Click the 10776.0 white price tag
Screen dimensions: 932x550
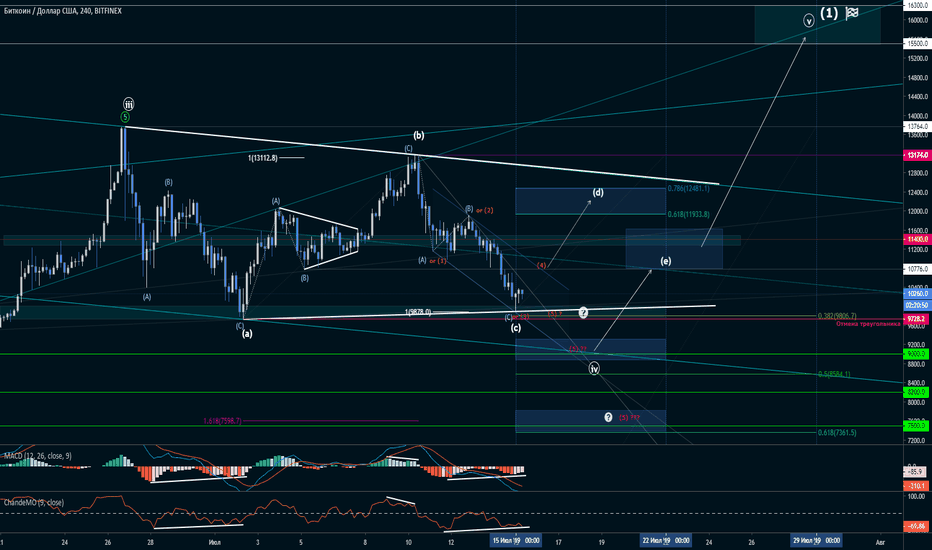(917, 269)
